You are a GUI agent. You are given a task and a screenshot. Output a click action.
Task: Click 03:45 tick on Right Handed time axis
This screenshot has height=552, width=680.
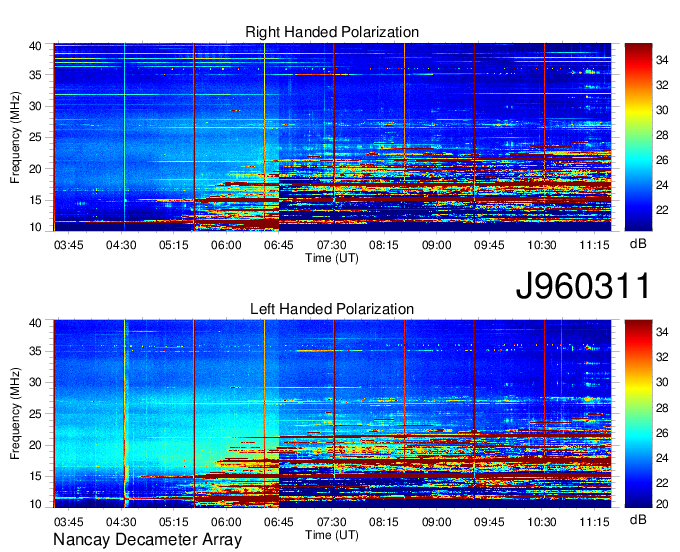(69, 245)
